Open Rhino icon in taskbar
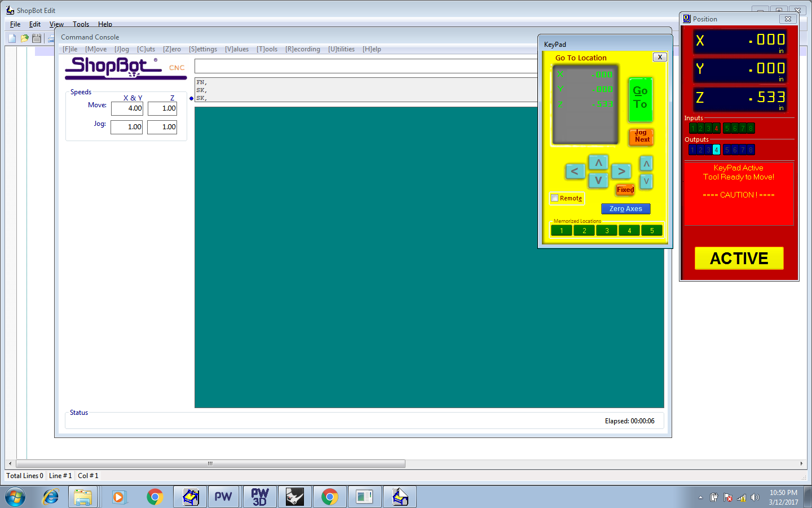Viewport: 812px width, 508px height. click(294, 497)
